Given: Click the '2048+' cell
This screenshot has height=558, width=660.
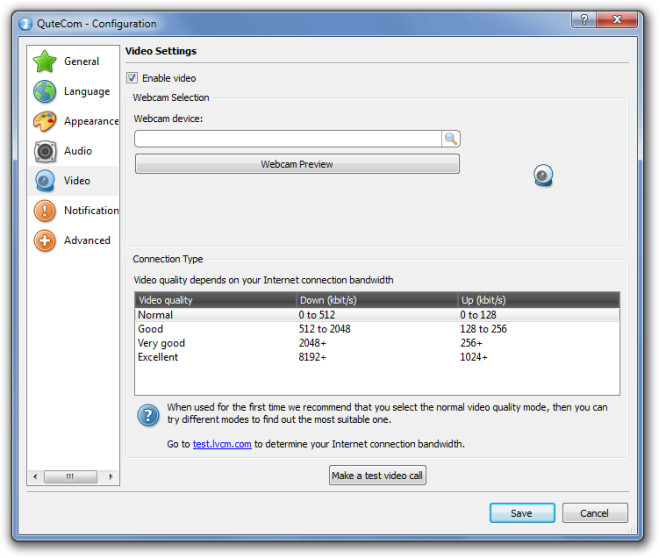Looking at the screenshot, I should (312, 343).
